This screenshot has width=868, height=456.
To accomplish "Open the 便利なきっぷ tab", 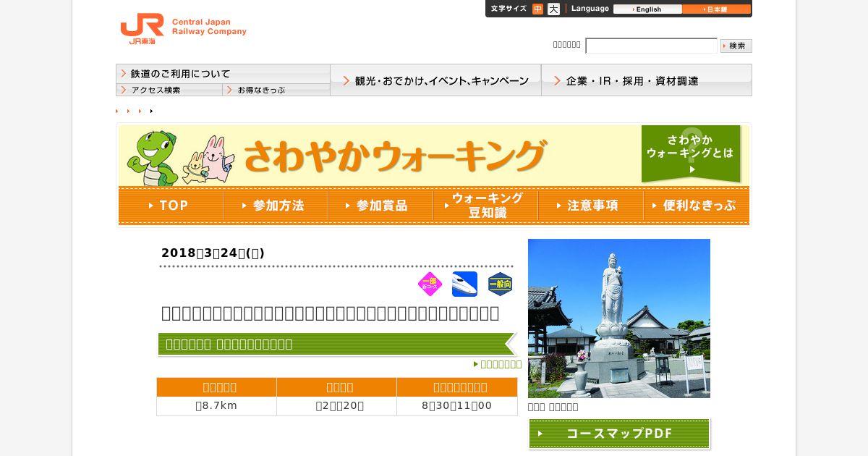I will click(x=696, y=206).
